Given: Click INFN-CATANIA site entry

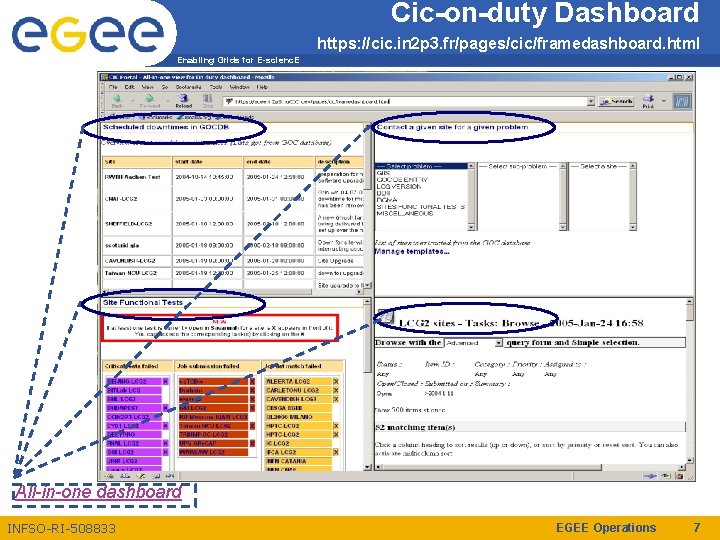Looking at the screenshot, I should 298,461.
